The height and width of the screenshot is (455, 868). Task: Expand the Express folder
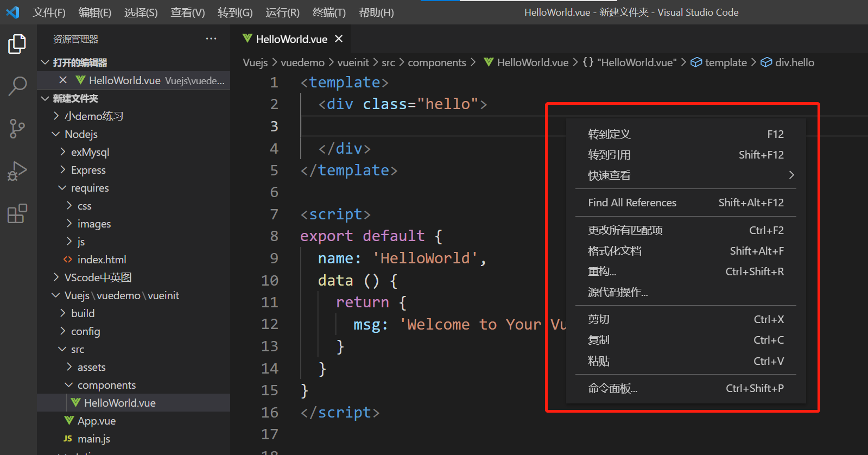[62, 170]
